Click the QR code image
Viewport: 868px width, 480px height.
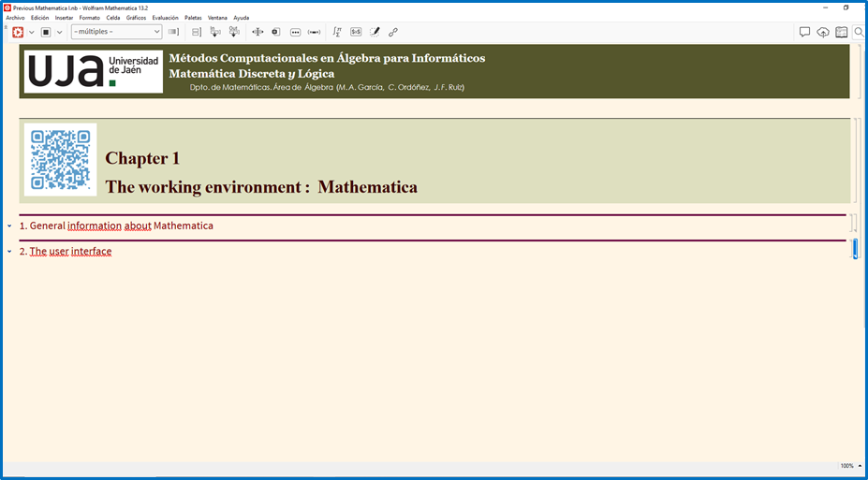(x=60, y=159)
